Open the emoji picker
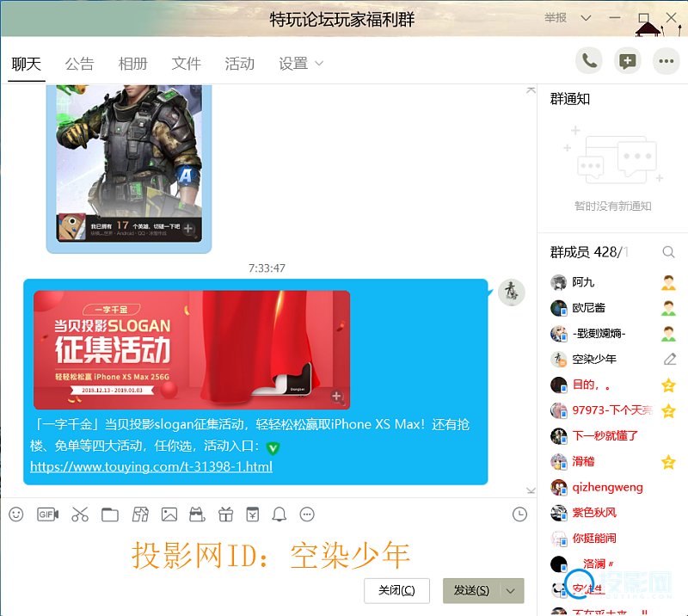The height and width of the screenshot is (616, 688). [x=16, y=514]
